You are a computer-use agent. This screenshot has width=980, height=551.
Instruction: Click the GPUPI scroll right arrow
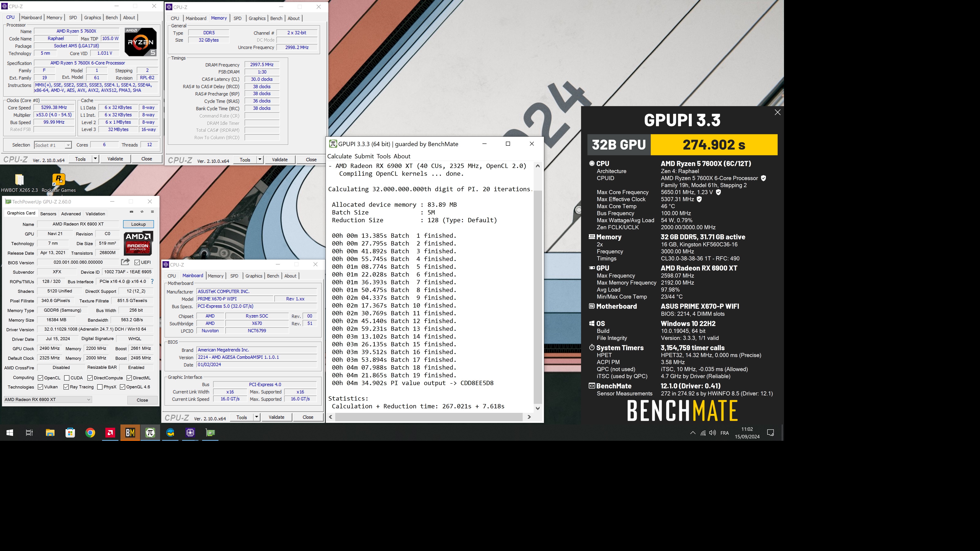tap(529, 417)
